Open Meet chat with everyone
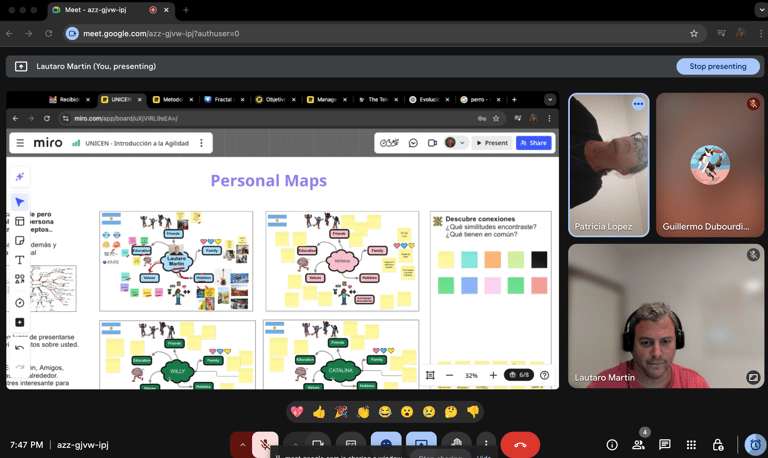Viewport: 768px width, 458px height. [665, 445]
